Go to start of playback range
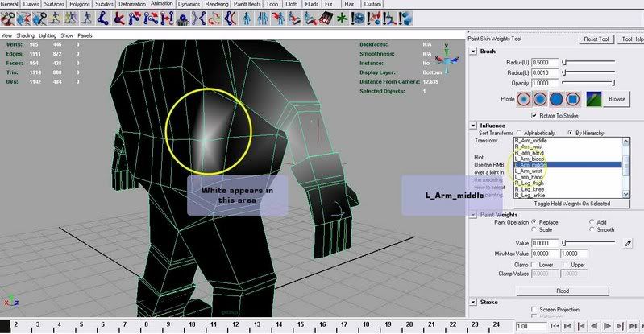The width and height of the screenshot is (644, 334). point(555,326)
